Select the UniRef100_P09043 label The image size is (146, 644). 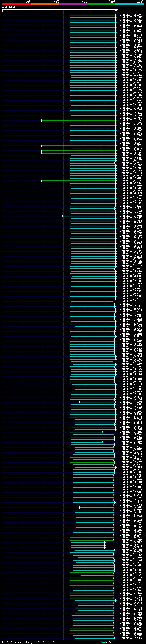(131, 88)
